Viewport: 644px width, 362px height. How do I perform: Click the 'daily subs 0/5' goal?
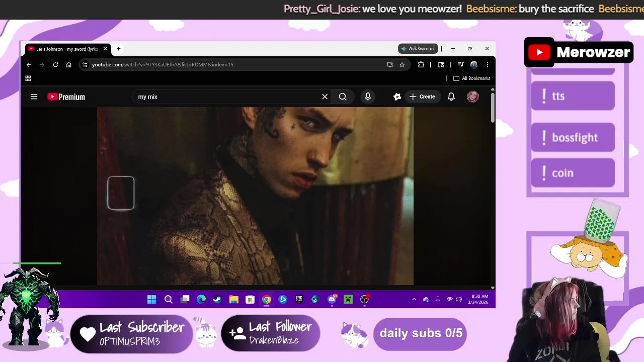421,333
